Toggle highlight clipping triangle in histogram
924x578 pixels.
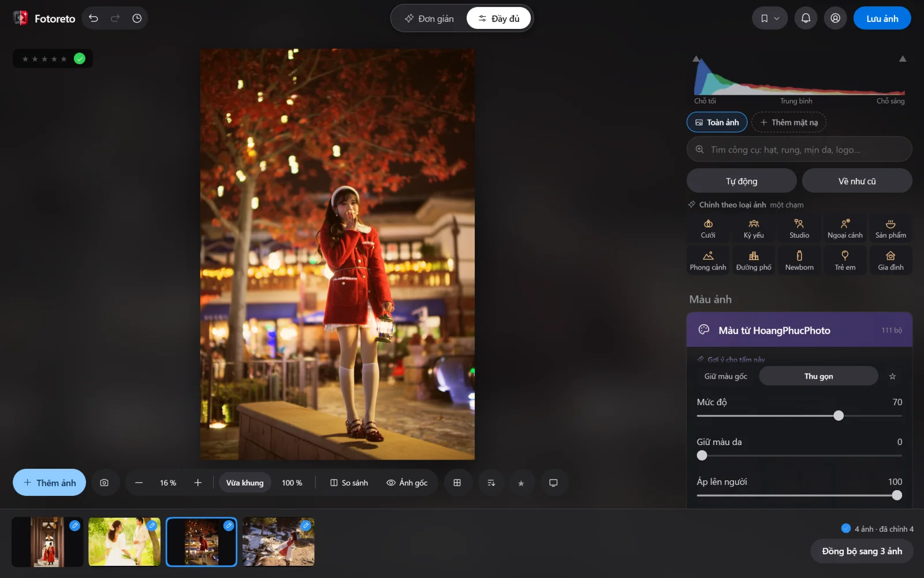[x=903, y=59]
